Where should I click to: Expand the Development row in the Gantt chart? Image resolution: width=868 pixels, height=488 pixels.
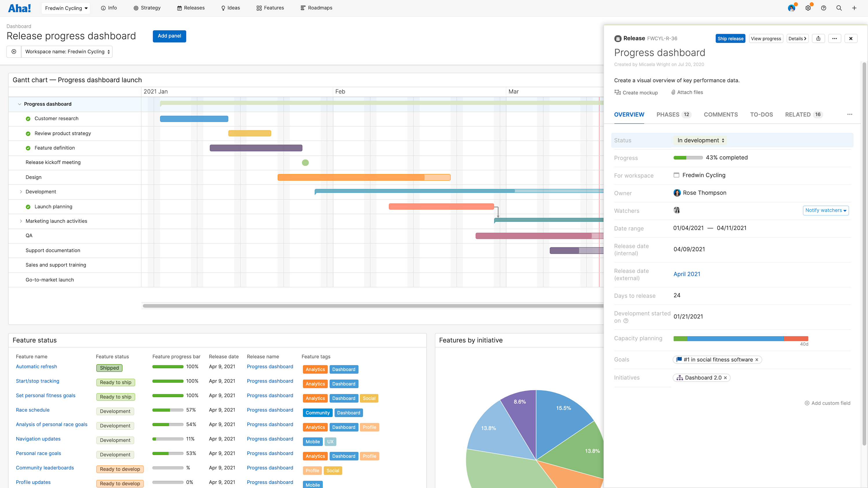[x=21, y=192]
